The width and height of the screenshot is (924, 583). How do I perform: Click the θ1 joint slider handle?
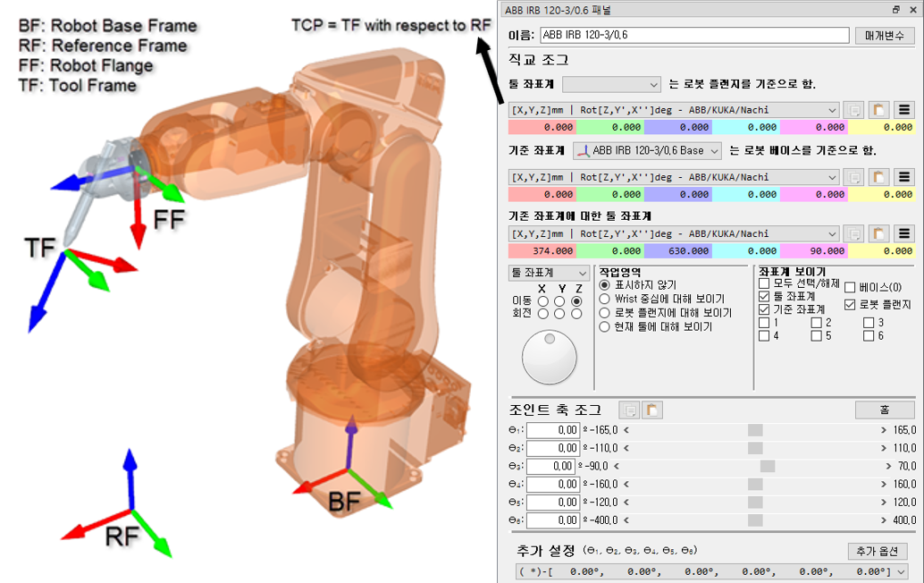click(x=755, y=430)
